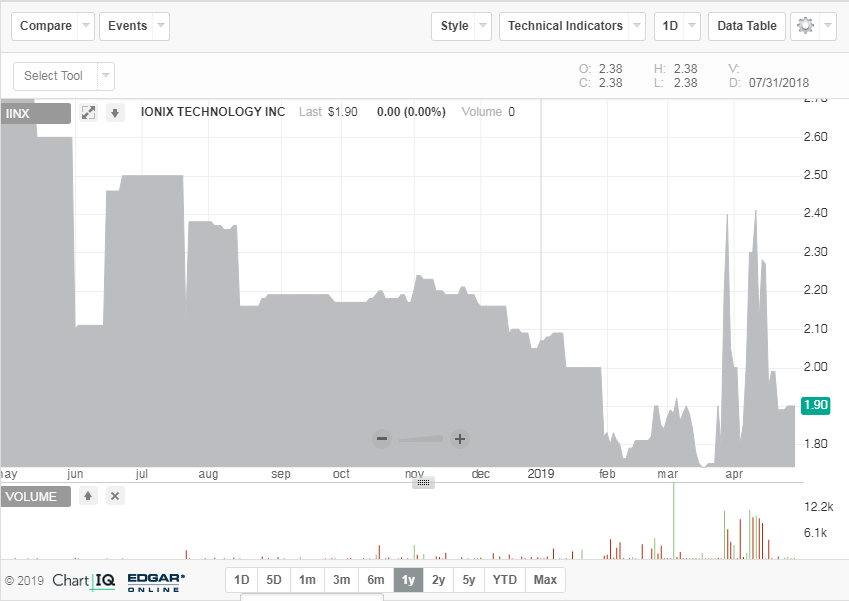Image resolution: width=849 pixels, height=601 pixels.
Task: Click the 12.2k volume axis label
Action: (x=819, y=507)
